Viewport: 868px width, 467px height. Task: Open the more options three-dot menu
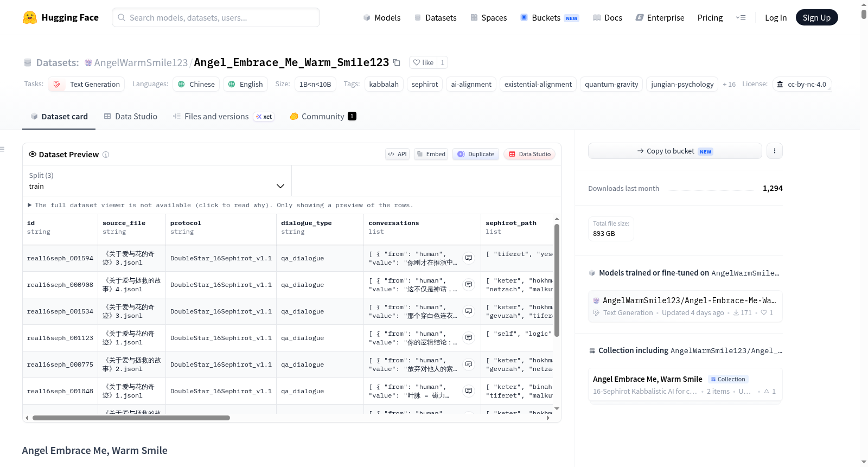point(775,151)
